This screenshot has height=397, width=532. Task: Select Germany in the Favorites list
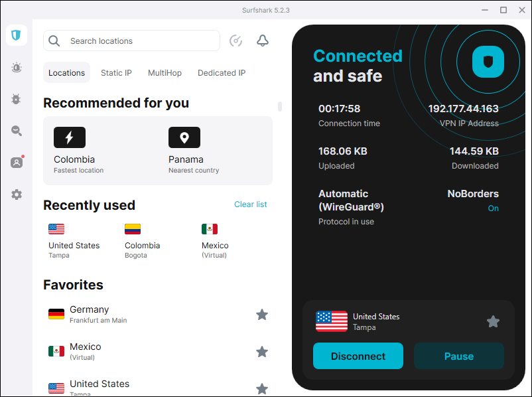[158, 315]
